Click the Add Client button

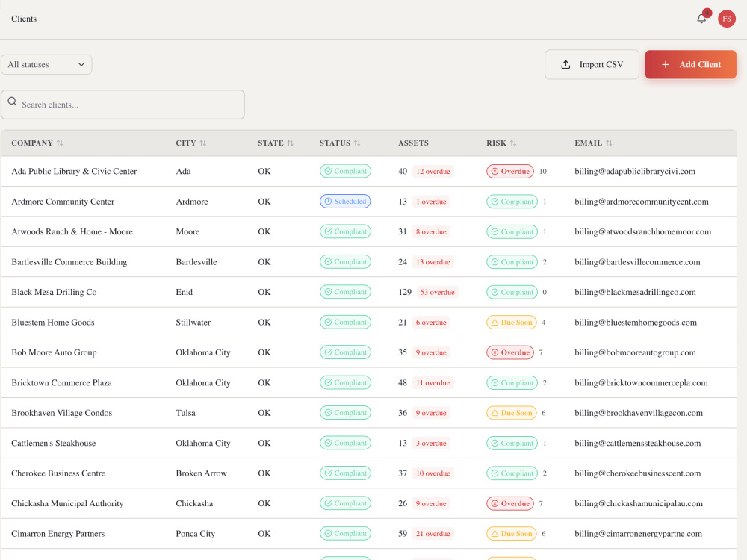pos(691,65)
